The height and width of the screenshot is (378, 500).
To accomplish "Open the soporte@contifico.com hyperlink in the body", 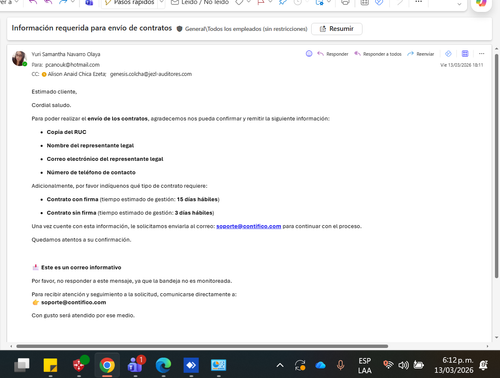I will pyautogui.click(x=249, y=226).
